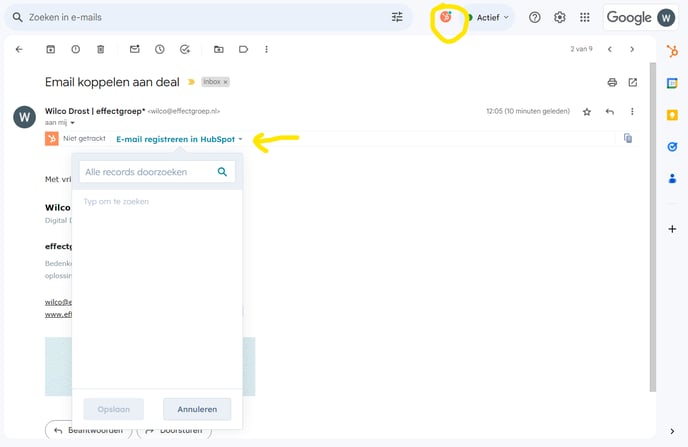Open E-mail registreren in HubSpot dropdown
Viewport: 688px width, 447px height.
pos(180,139)
